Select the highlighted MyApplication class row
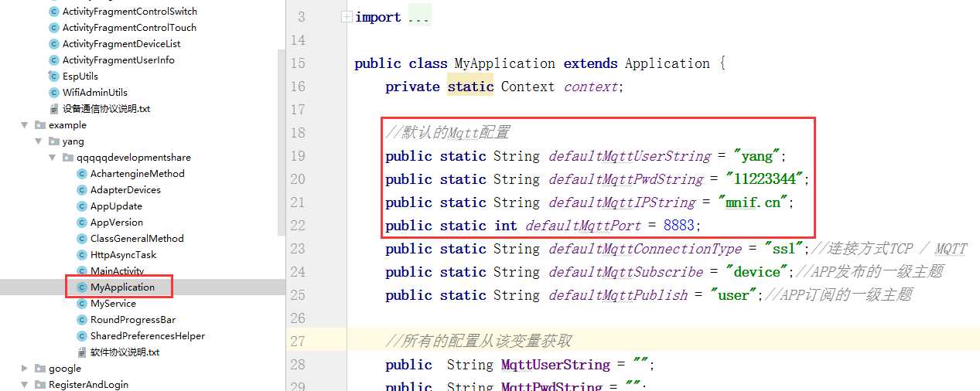The height and width of the screenshot is (391, 980). click(143, 287)
